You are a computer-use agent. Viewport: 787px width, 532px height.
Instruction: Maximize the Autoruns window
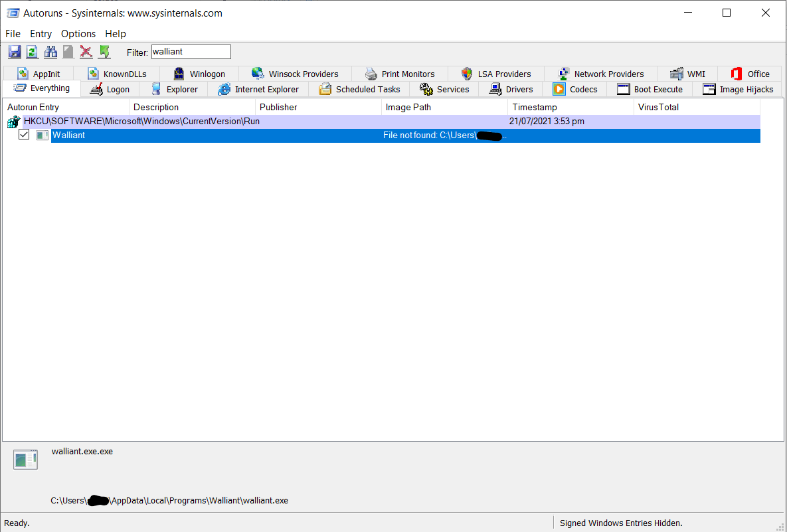(x=727, y=13)
